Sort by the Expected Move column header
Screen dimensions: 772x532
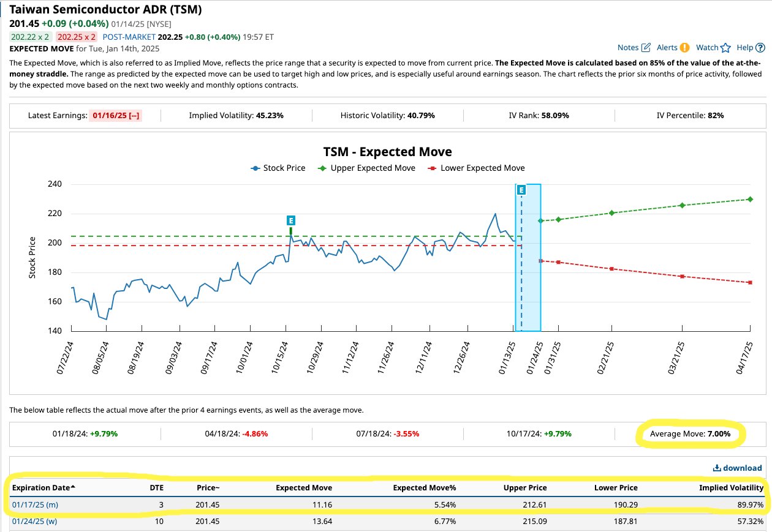coord(304,488)
